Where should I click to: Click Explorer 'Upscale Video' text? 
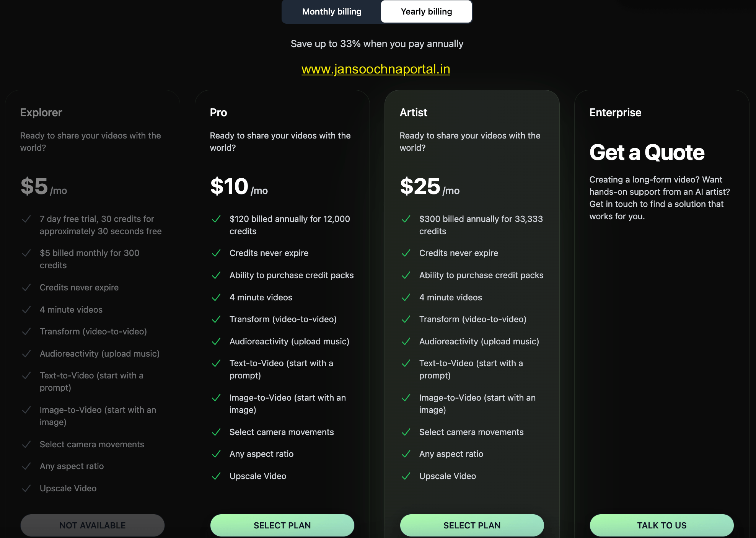68,488
